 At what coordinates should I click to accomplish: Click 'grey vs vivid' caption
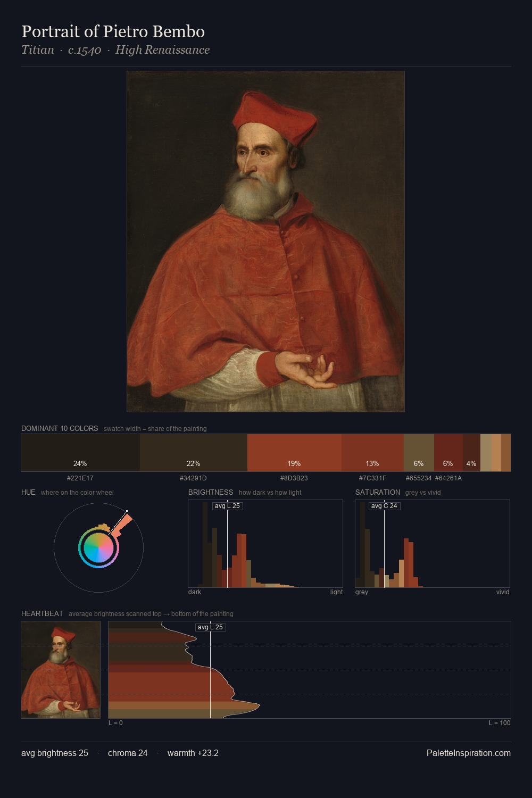click(423, 493)
